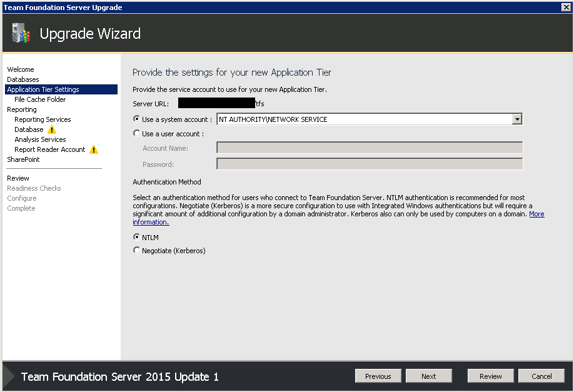Open the Report Reader Account step

tap(49, 149)
